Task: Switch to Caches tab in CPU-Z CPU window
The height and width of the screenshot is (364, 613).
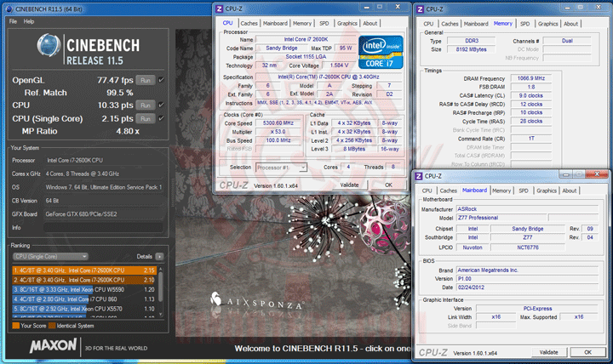Action: (249, 24)
